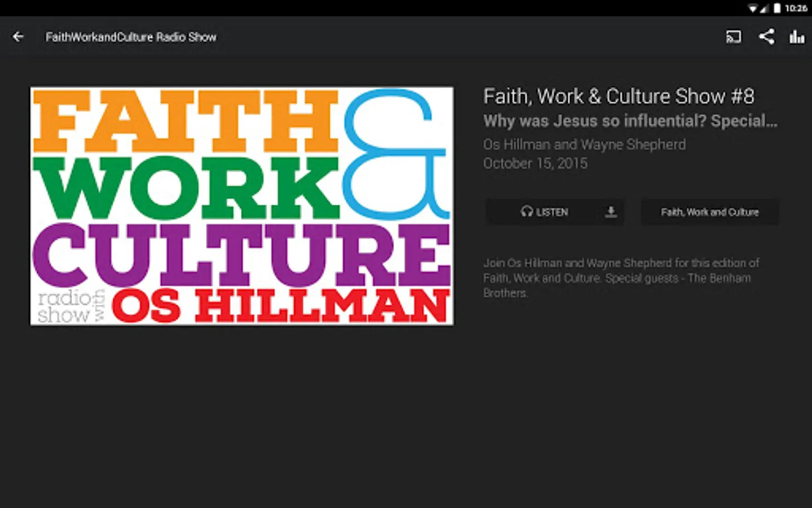The height and width of the screenshot is (508, 812).
Task: Open the Cast screen icon
Action: click(x=733, y=37)
